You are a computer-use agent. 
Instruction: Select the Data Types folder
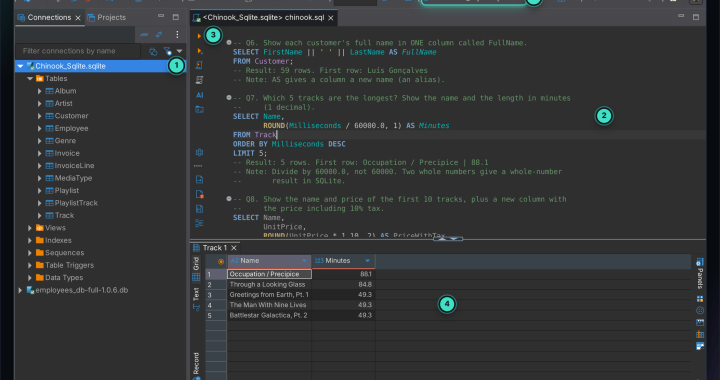point(64,278)
